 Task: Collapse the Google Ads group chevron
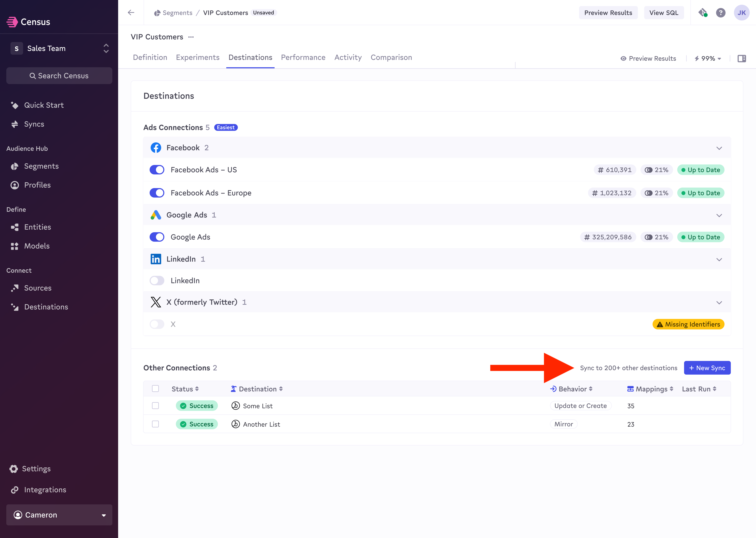719,215
